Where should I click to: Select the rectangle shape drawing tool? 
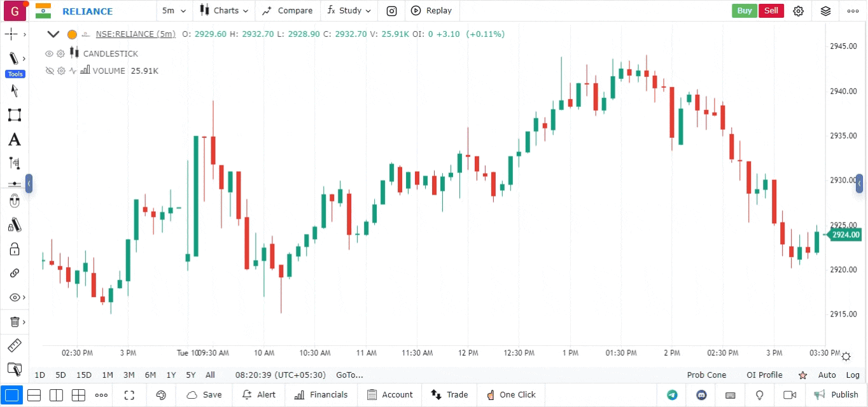point(14,115)
